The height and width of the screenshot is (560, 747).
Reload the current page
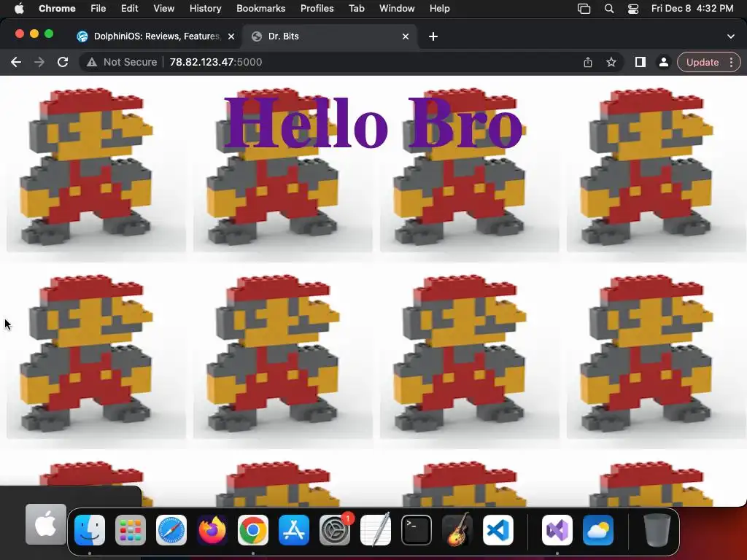tap(63, 62)
